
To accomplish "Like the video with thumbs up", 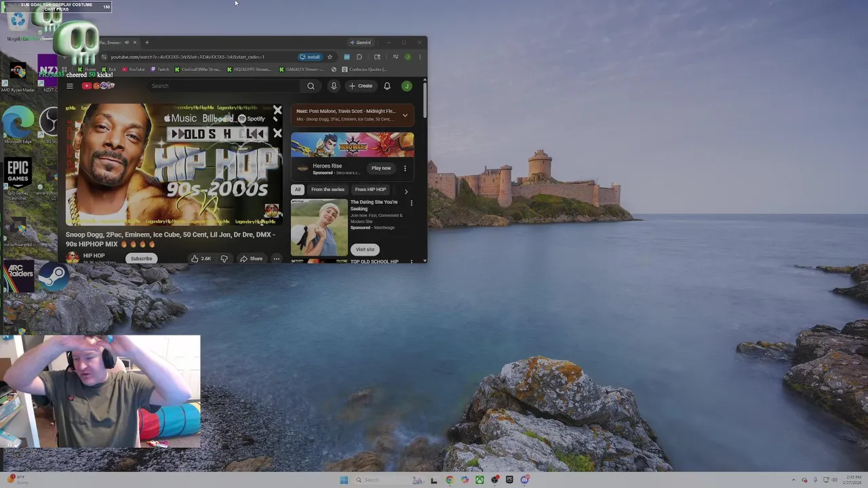I will click(201, 258).
